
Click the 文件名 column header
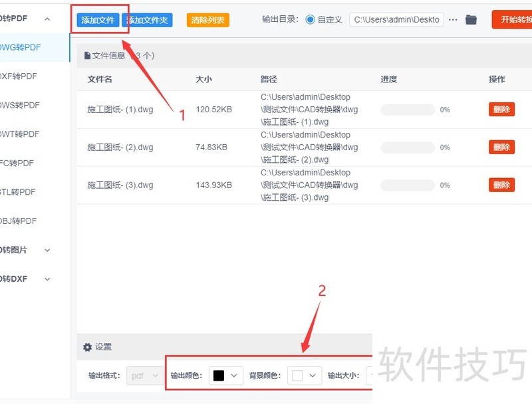(x=100, y=79)
